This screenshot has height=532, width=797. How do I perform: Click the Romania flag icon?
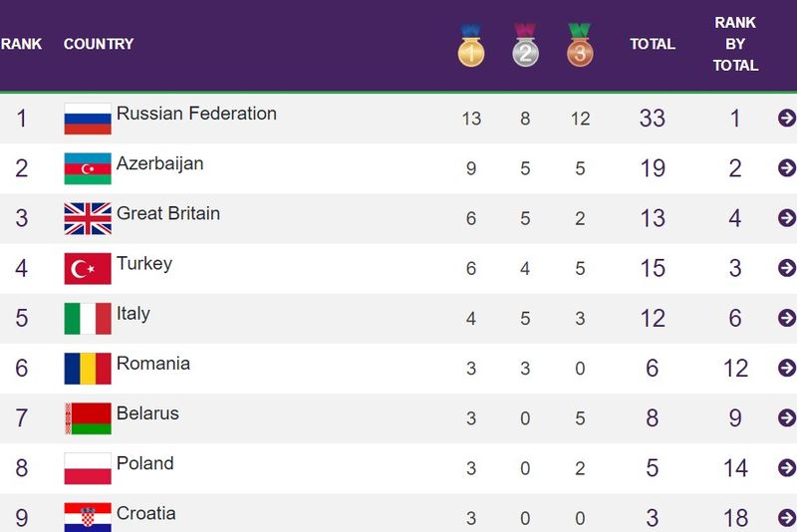[88, 368]
